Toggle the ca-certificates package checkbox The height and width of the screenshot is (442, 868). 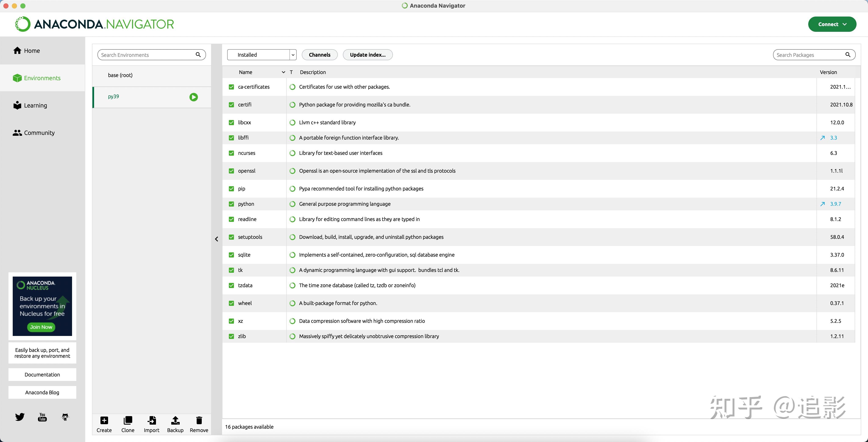click(x=231, y=87)
